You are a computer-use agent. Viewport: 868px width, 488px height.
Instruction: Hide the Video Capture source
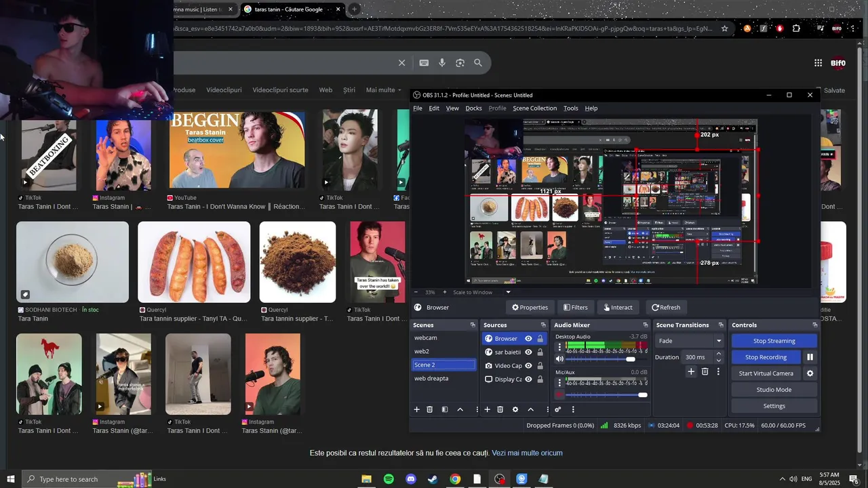pos(528,366)
